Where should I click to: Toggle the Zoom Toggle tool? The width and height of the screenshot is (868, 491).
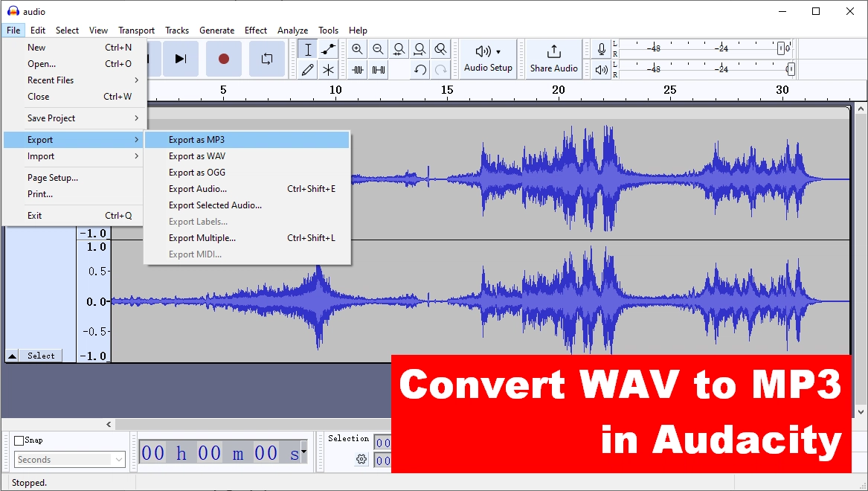click(x=440, y=48)
